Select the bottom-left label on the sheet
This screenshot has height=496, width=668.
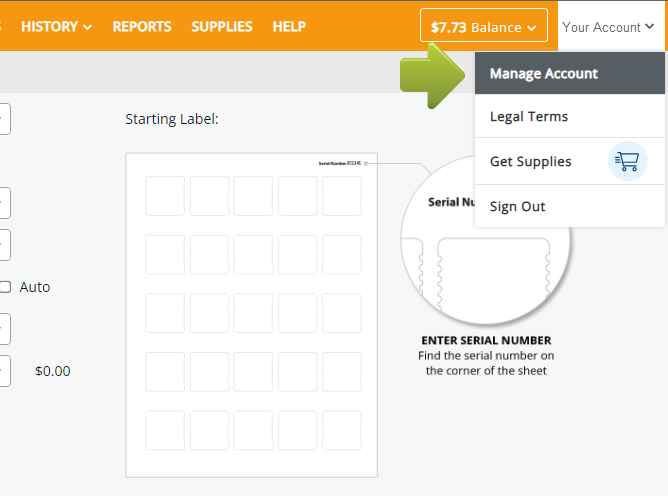point(165,430)
